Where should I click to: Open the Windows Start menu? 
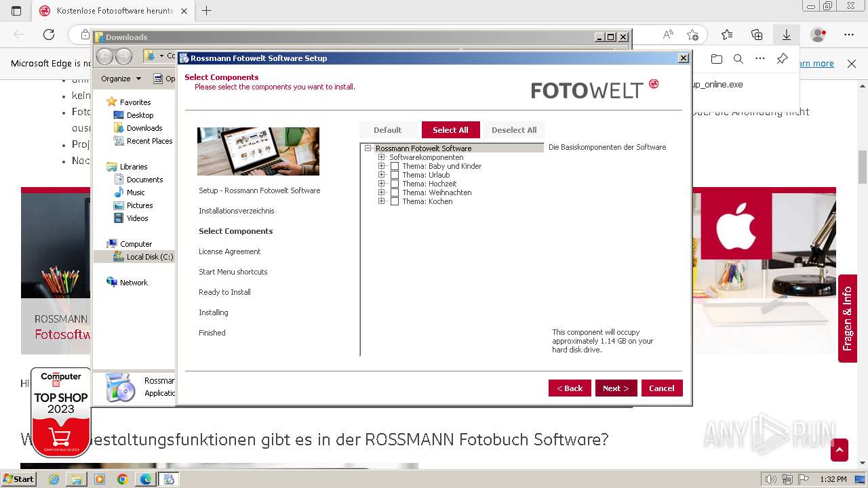19,479
